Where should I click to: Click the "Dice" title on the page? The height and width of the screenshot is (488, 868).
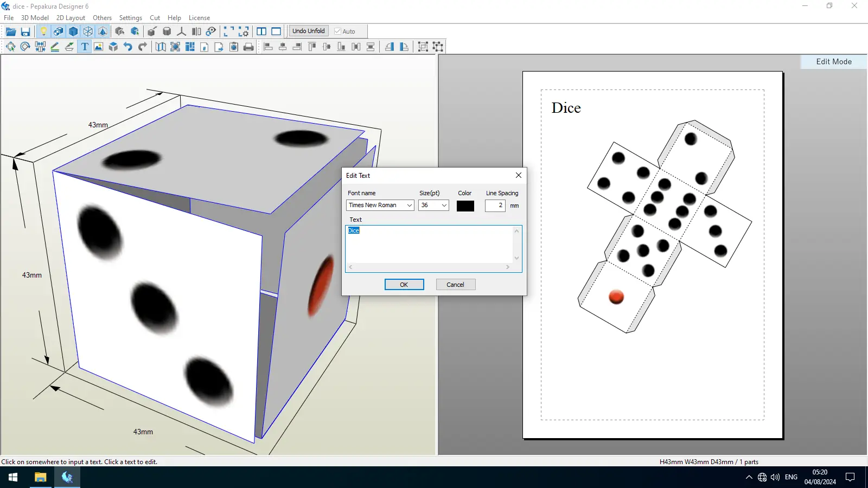click(566, 108)
